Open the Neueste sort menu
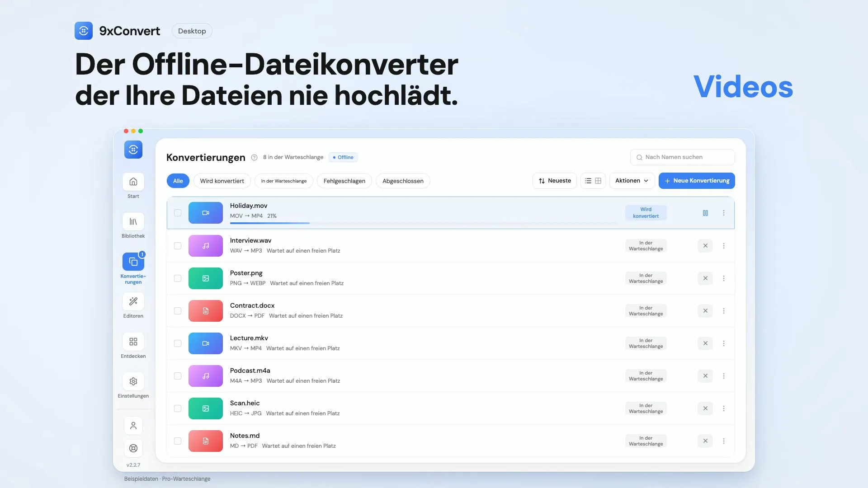 point(555,181)
